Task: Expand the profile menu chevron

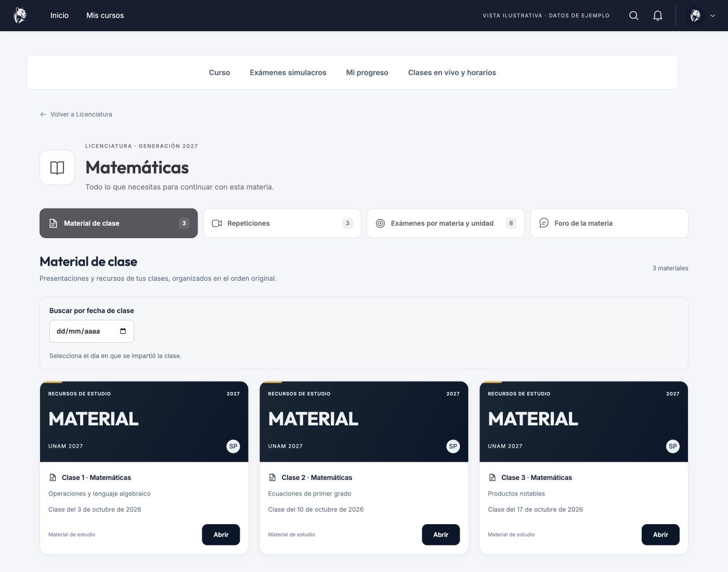Action: tap(713, 16)
